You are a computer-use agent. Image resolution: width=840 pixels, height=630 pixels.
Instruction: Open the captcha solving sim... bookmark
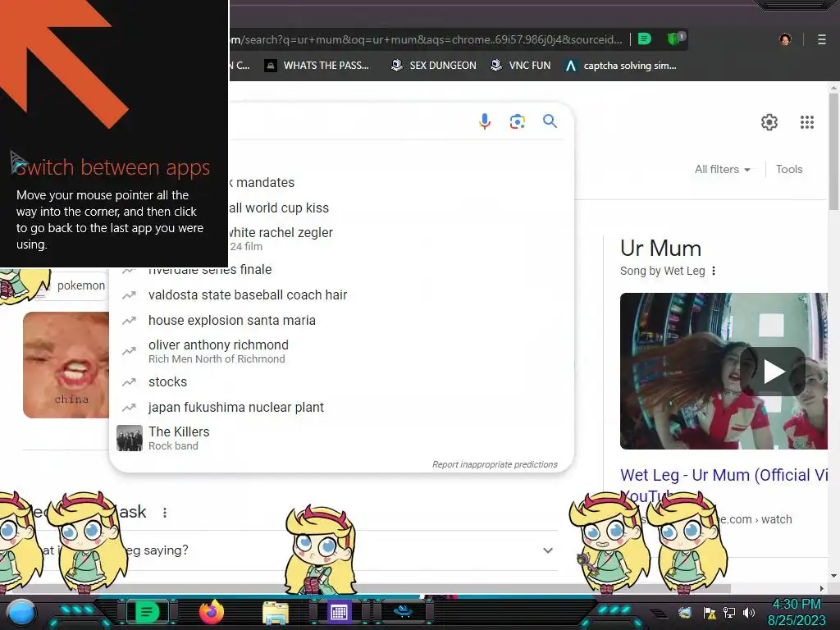(x=621, y=66)
